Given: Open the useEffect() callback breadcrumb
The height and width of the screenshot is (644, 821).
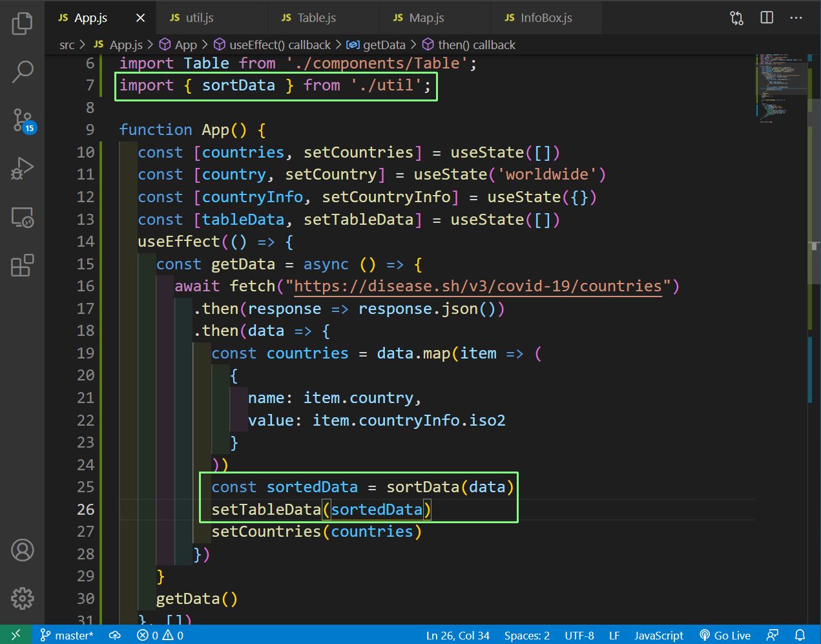Looking at the screenshot, I should (x=272, y=45).
